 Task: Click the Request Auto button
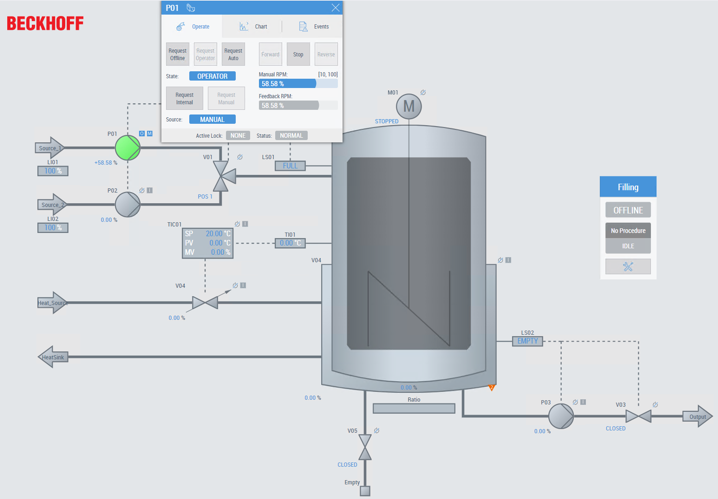tap(233, 54)
